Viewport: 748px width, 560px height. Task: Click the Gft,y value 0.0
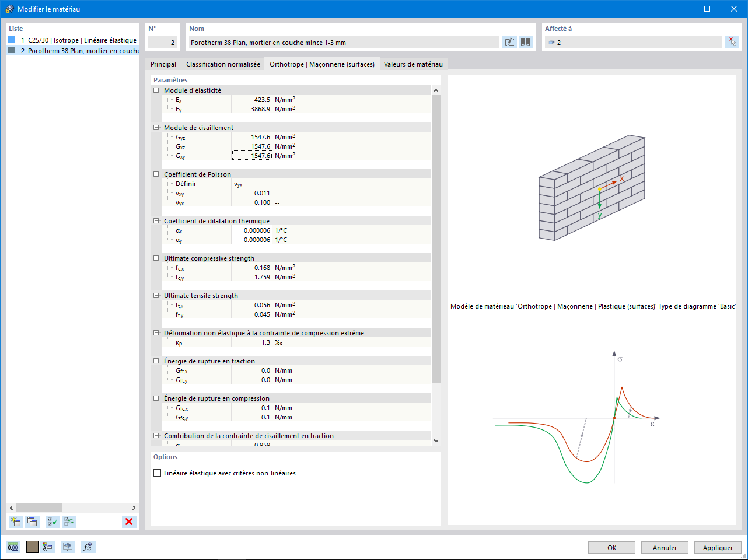point(251,380)
